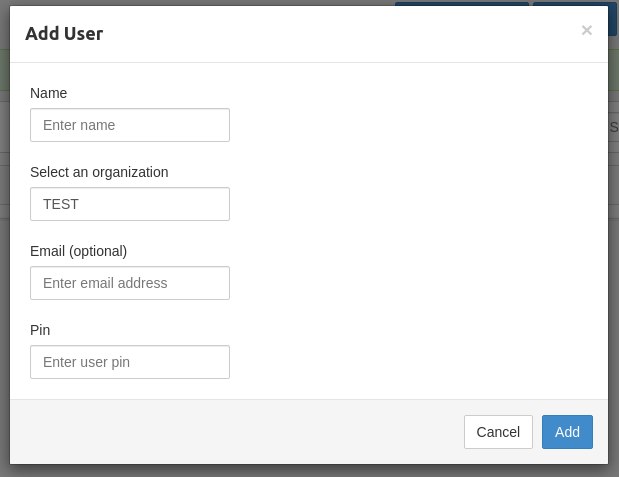Click the Enter user pin field
The width and height of the screenshot is (619, 477).
pyautogui.click(x=130, y=362)
